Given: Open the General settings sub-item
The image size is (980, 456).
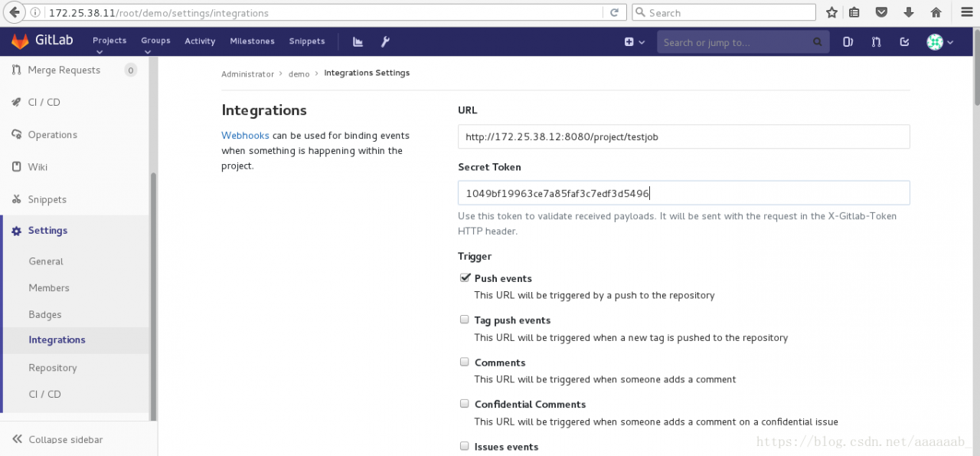Looking at the screenshot, I should (46, 261).
